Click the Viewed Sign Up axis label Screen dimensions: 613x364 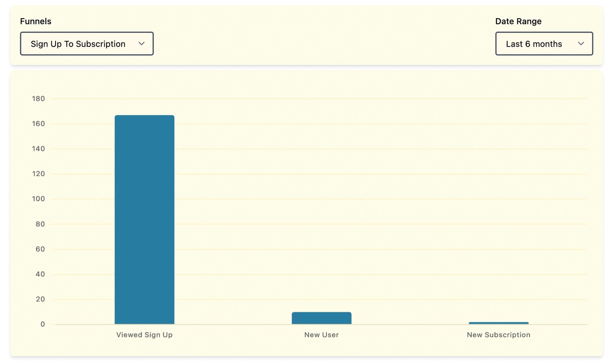click(x=144, y=335)
